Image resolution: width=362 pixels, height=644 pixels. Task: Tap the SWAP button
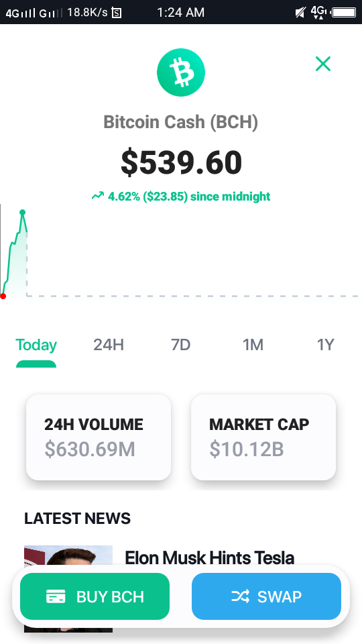266,596
